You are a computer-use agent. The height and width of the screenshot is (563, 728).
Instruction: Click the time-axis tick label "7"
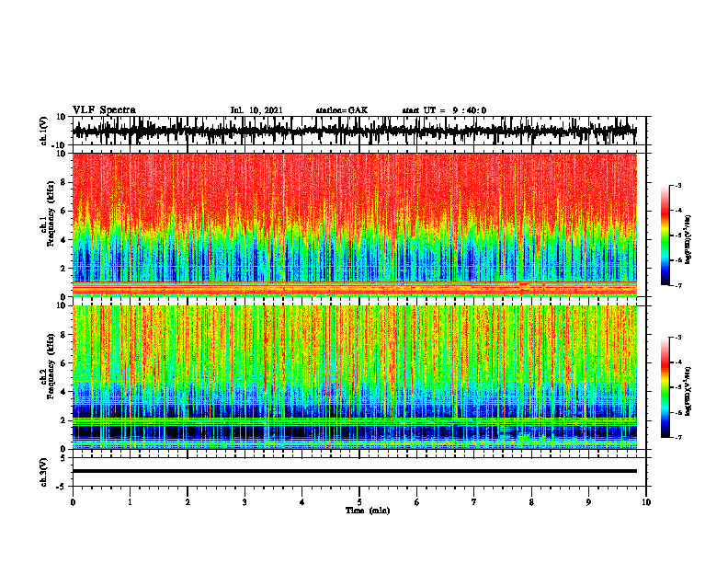(474, 502)
